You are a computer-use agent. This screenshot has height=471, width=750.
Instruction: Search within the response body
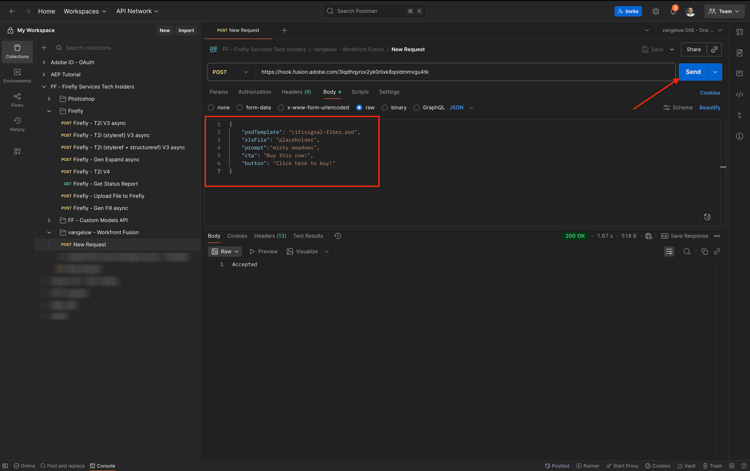point(687,252)
